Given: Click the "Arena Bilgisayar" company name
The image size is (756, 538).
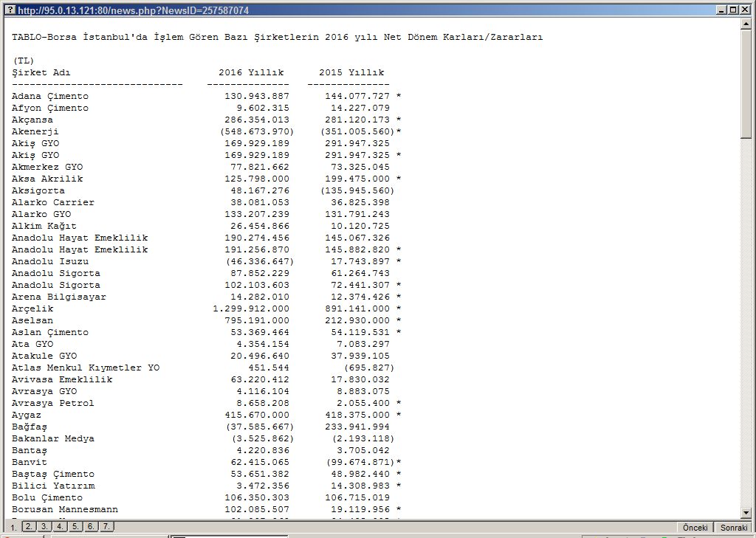Looking at the screenshot, I should 59,297.
